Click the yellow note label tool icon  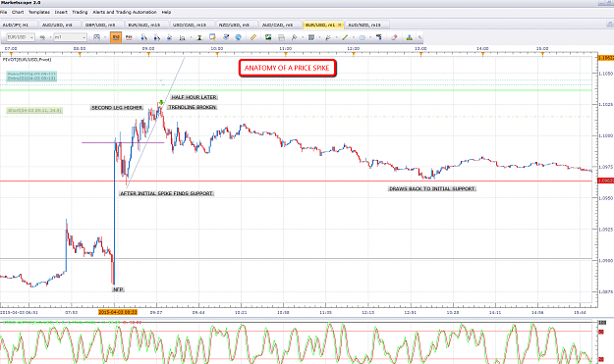(212, 37)
